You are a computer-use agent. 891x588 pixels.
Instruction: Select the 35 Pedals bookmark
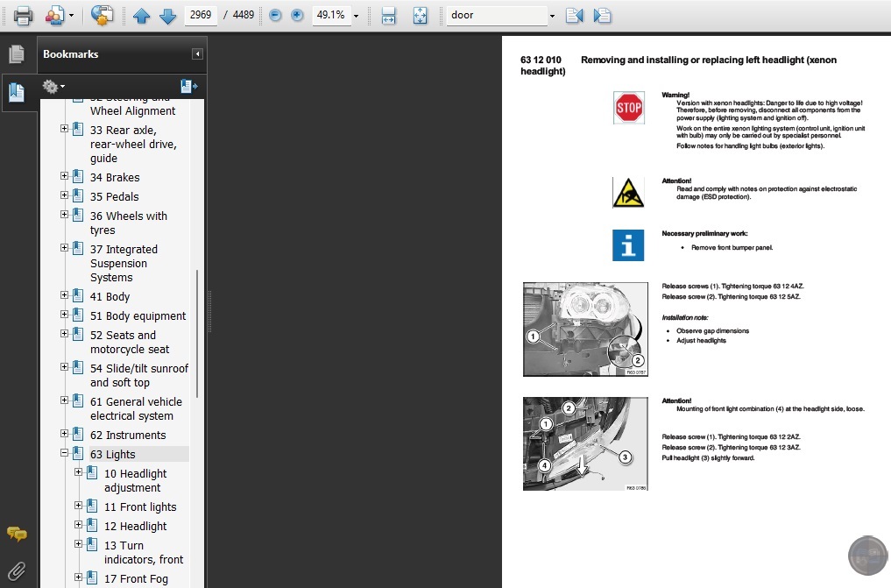114,197
